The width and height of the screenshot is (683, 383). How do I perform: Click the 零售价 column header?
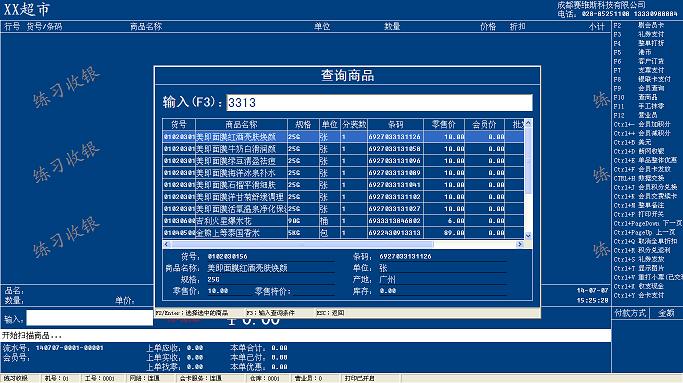[x=444, y=125]
